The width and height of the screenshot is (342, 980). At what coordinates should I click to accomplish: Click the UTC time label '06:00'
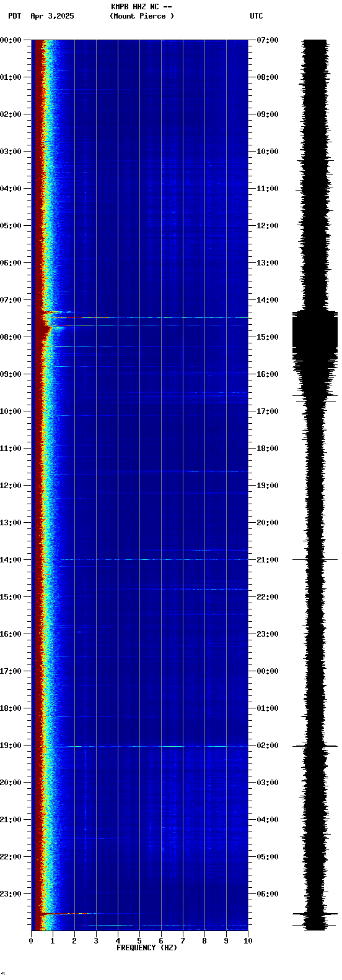[268, 893]
